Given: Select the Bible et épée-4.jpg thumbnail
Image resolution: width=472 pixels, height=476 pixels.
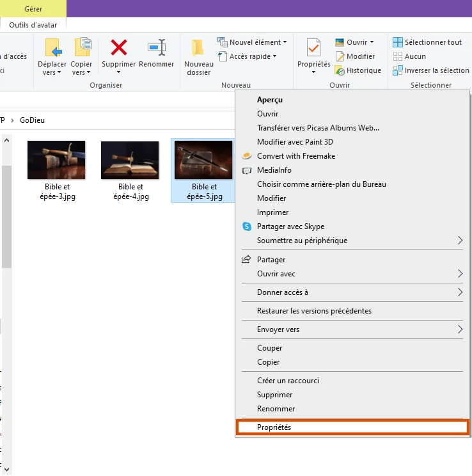Looking at the screenshot, I should [x=130, y=160].
